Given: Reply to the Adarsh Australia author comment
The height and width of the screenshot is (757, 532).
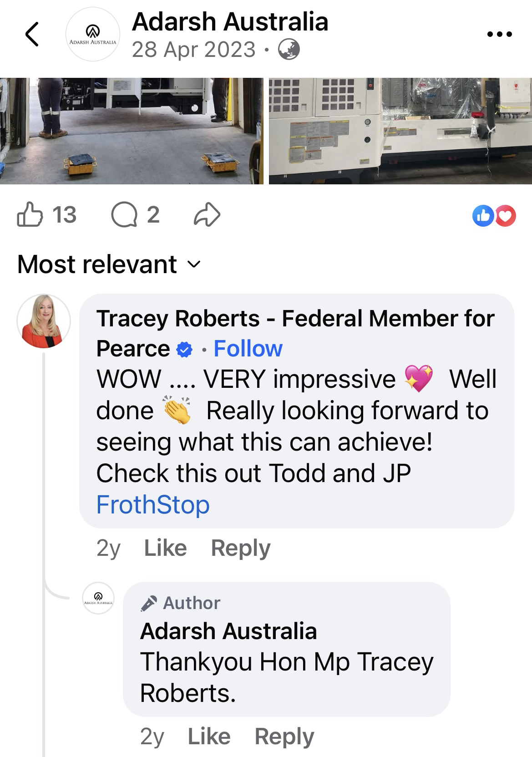Looking at the screenshot, I should [284, 737].
